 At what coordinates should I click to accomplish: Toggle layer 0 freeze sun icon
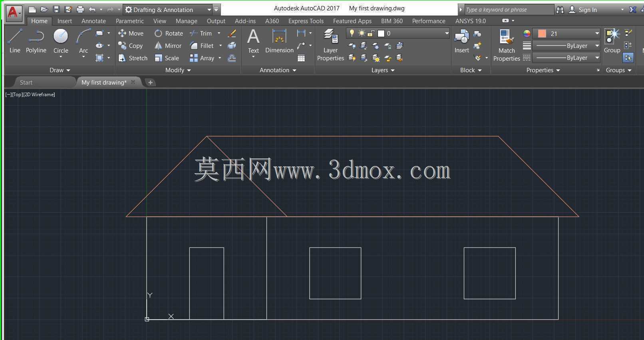(x=362, y=34)
